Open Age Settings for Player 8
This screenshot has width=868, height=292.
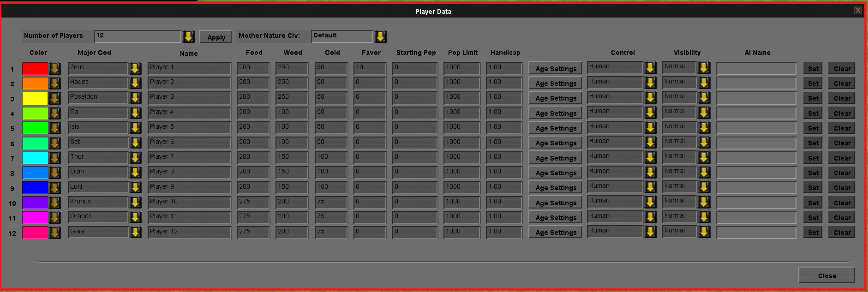(x=556, y=173)
